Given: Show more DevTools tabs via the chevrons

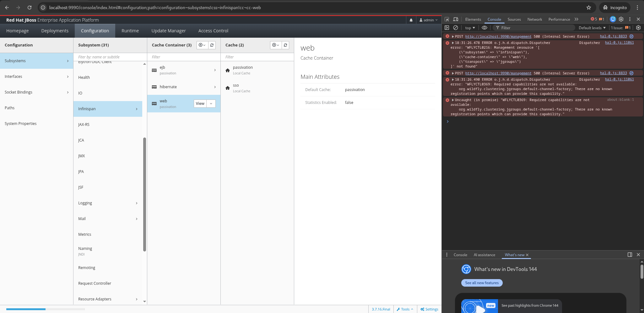Looking at the screenshot, I should click(576, 19).
